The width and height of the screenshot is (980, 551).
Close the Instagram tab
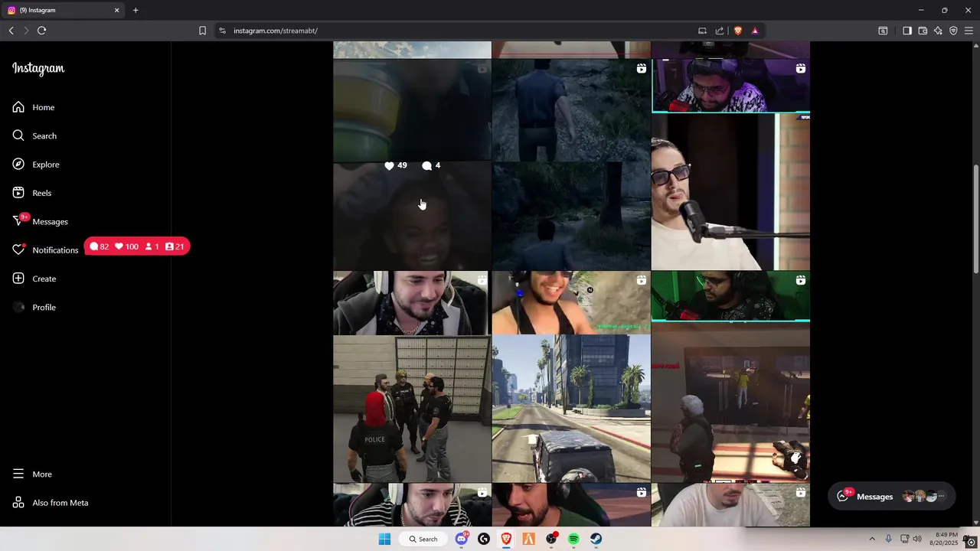pyautogui.click(x=117, y=10)
